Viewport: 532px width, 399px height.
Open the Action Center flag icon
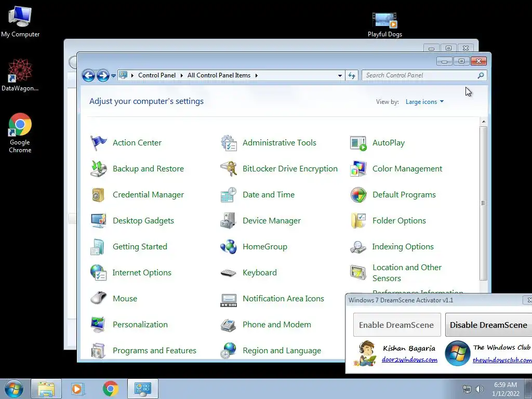tap(98, 143)
